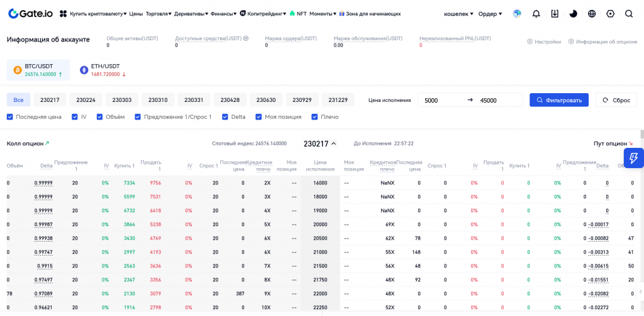Select the 230630 expiry tab
644x316 pixels.
pyautogui.click(x=266, y=100)
